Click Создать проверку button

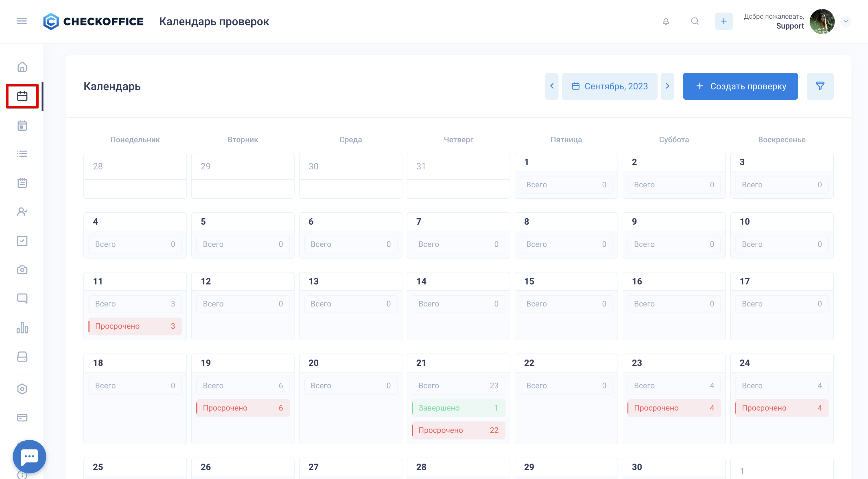pyautogui.click(x=740, y=86)
